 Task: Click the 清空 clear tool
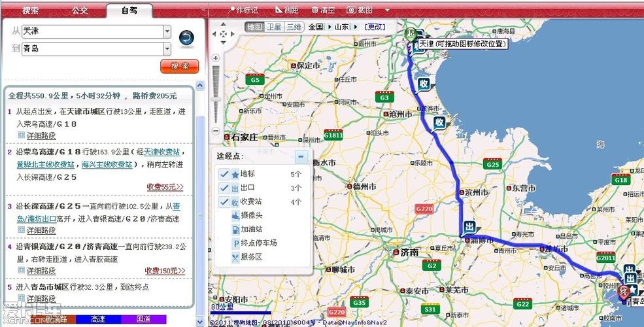pyautogui.click(x=323, y=10)
